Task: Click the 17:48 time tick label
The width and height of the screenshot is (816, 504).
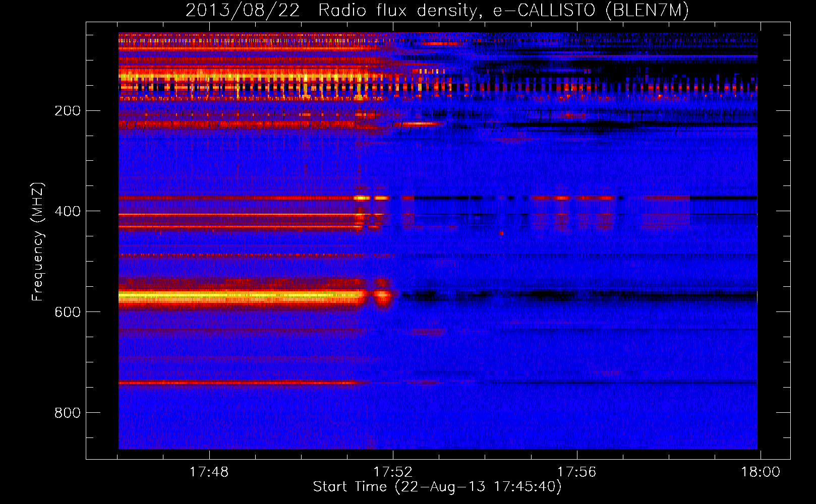Action: pos(209,472)
